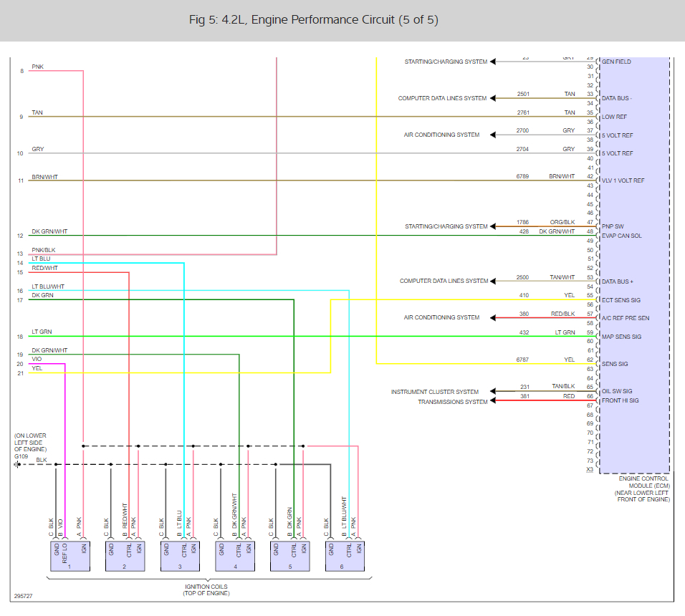Viewport: 685px width, 616px height.
Task: Select the MAP SENS SIG pin label
Action: tap(621, 337)
